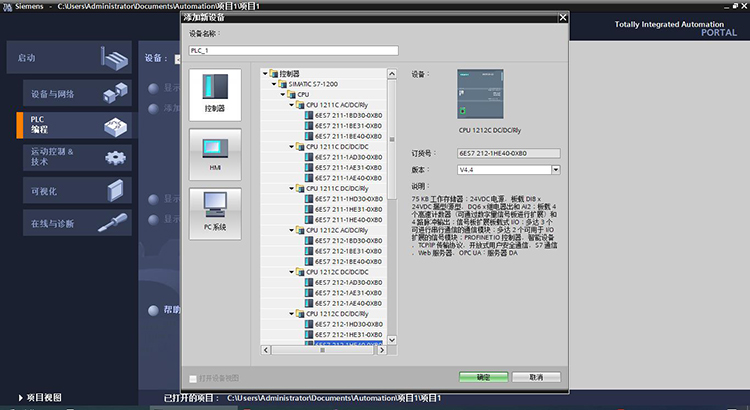The image size is (750, 410).
Task: Click the CPU 1212C device preview image
Action: 480,94
